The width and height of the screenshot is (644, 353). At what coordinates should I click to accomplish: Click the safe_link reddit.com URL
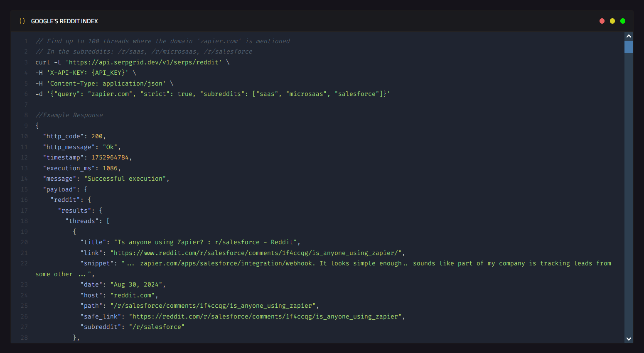pyautogui.click(x=266, y=316)
